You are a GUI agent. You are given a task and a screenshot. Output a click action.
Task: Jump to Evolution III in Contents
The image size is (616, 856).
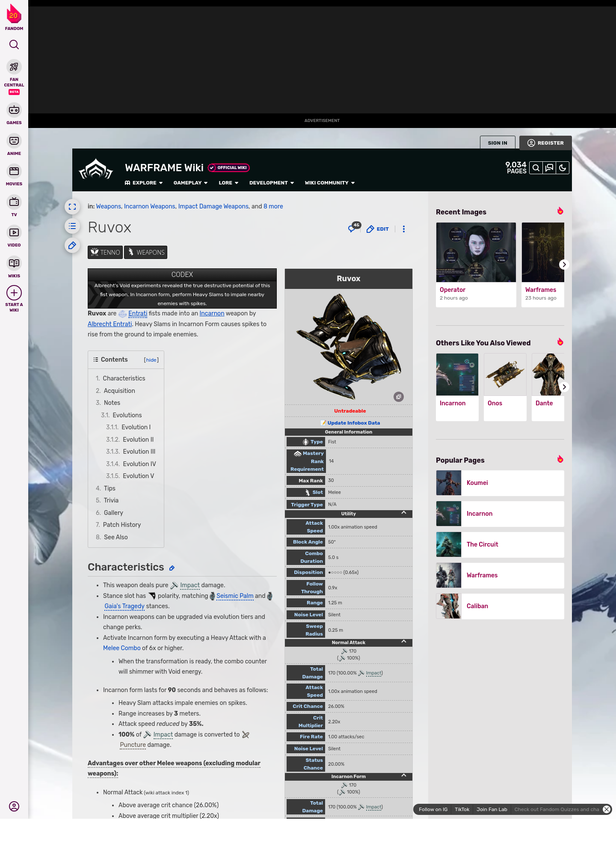tap(139, 452)
